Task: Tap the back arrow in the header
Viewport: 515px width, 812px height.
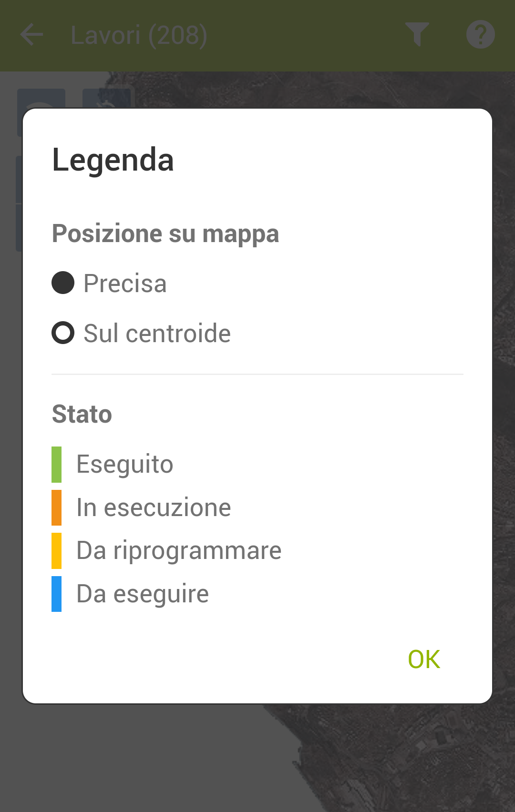Action: point(32,35)
